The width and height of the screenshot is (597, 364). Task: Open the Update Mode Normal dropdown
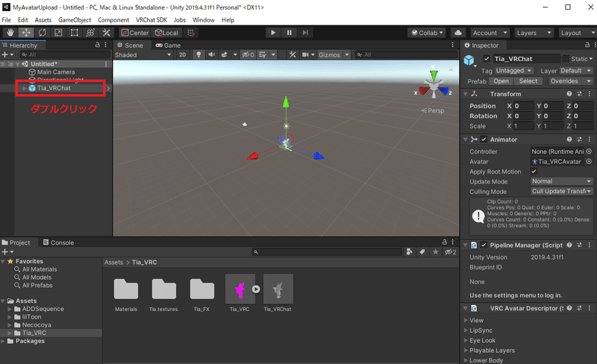coord(562,181)
